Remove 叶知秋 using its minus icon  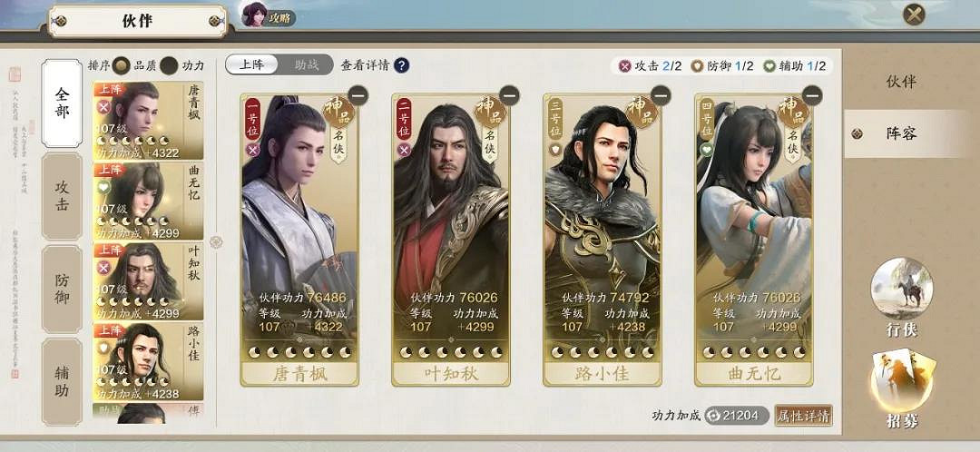coord(509,95)
